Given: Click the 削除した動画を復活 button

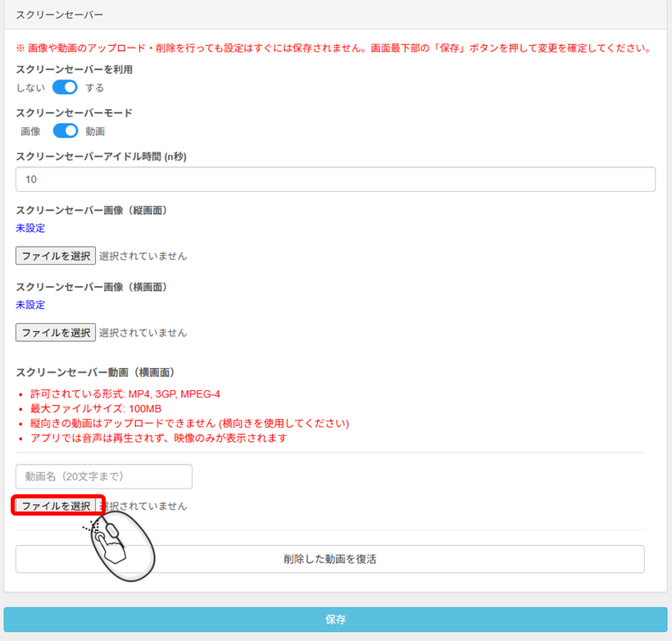Looking at the screenshot, I should 329,559.
